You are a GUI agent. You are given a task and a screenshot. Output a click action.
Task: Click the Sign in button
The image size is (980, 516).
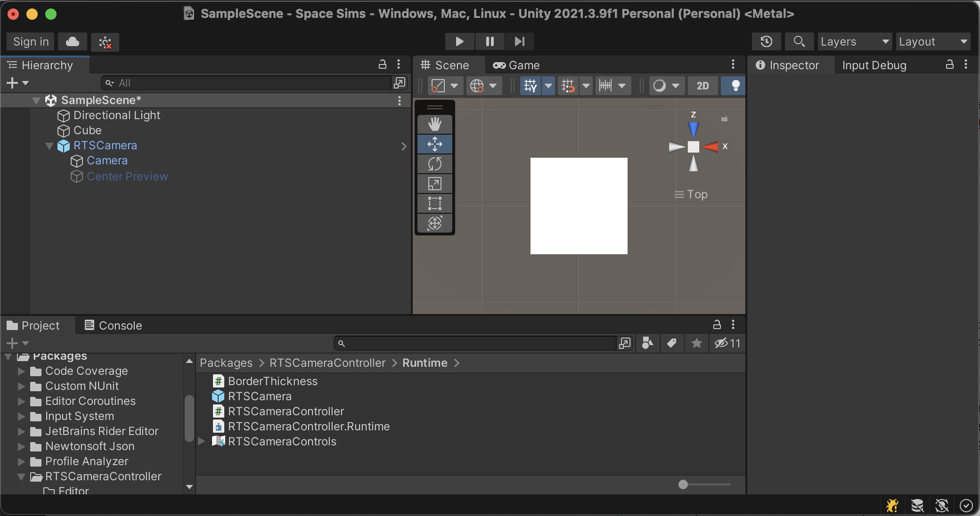coord(31,41)
